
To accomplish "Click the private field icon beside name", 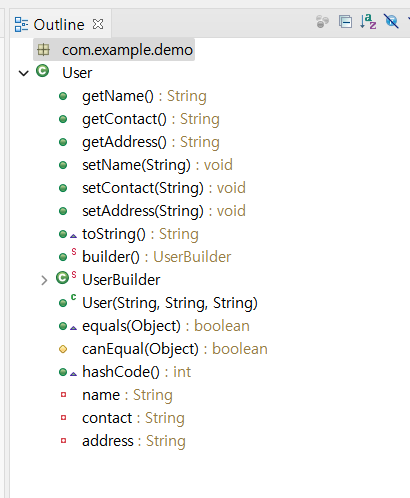I will pos(63,395).
